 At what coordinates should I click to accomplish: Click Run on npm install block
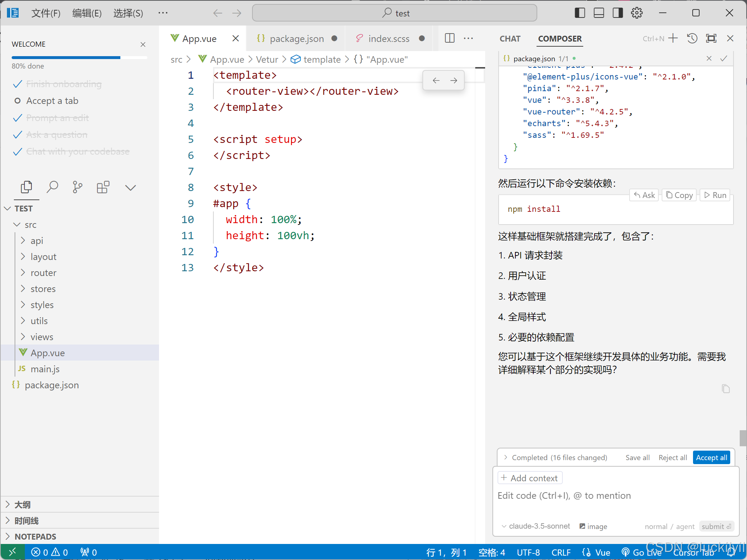click(715, 195)
